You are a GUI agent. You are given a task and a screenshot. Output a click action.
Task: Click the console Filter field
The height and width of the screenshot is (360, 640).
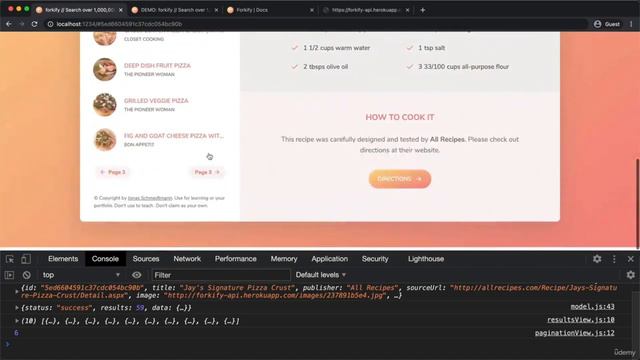(221, 275)
